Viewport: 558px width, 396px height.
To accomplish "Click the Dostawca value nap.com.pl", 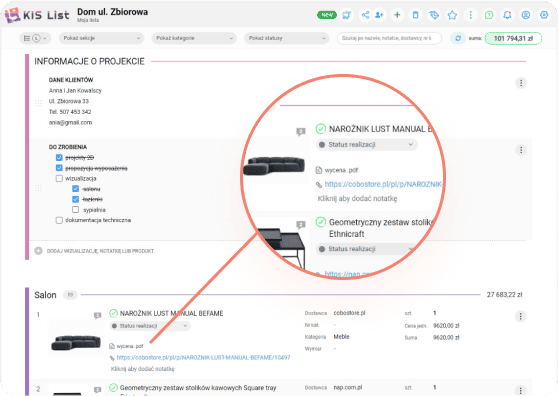I will (x=348, y=387).
